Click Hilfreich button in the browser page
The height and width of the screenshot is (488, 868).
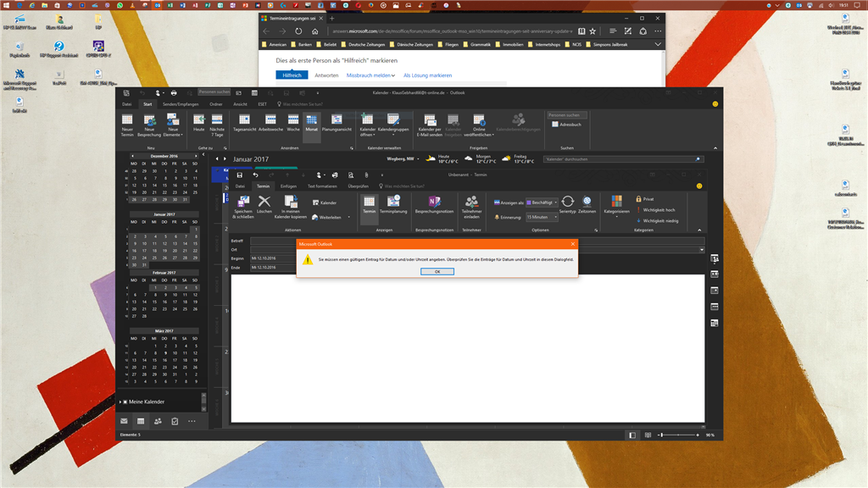[x=292, y=75]
